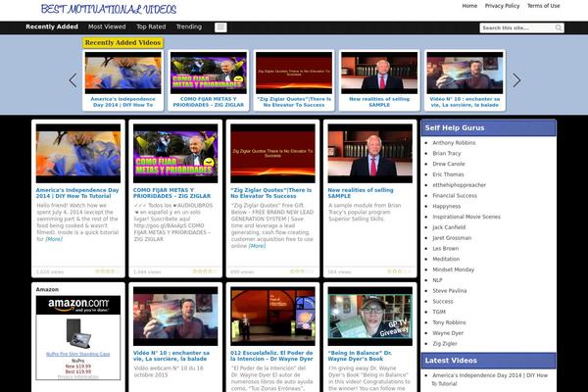Open carousel thumbnail New realities of selling
This screenshot has width=588, height=392.
tap(379, 73)
